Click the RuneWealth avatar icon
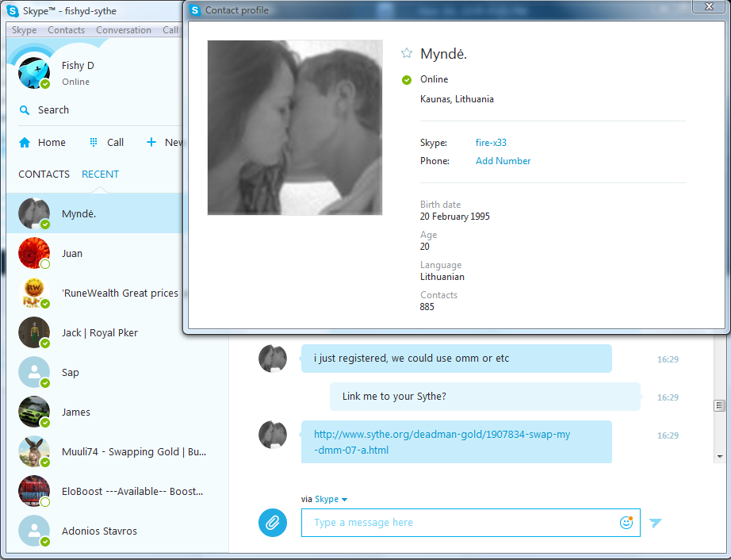 pos(33,293)
